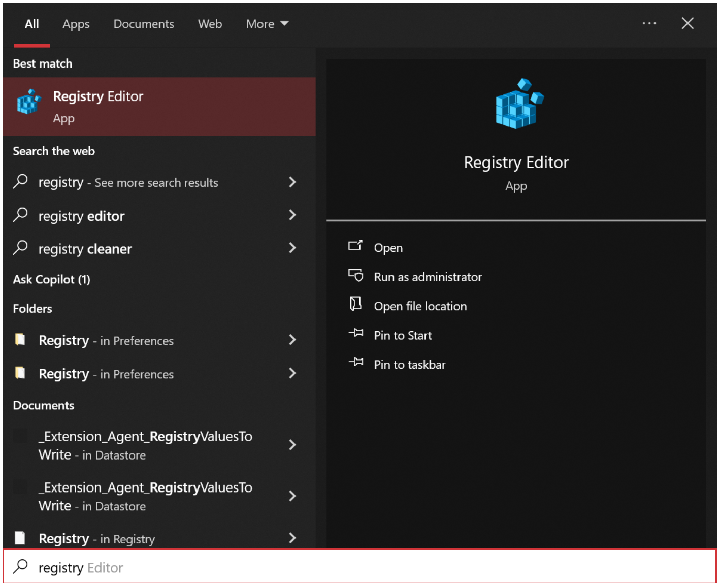Screen dimensions: 720x588
Task: Switch to the Web tab
Action: pos(210,24)
